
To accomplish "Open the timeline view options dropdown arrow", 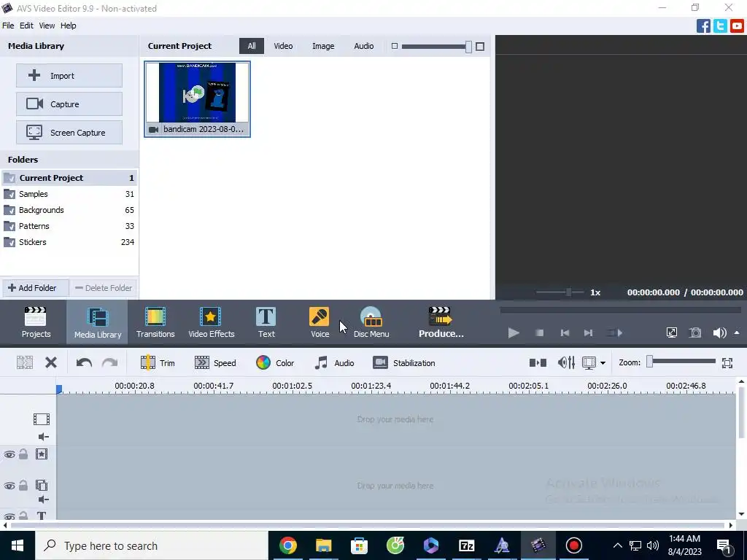I will pos(603,363).
